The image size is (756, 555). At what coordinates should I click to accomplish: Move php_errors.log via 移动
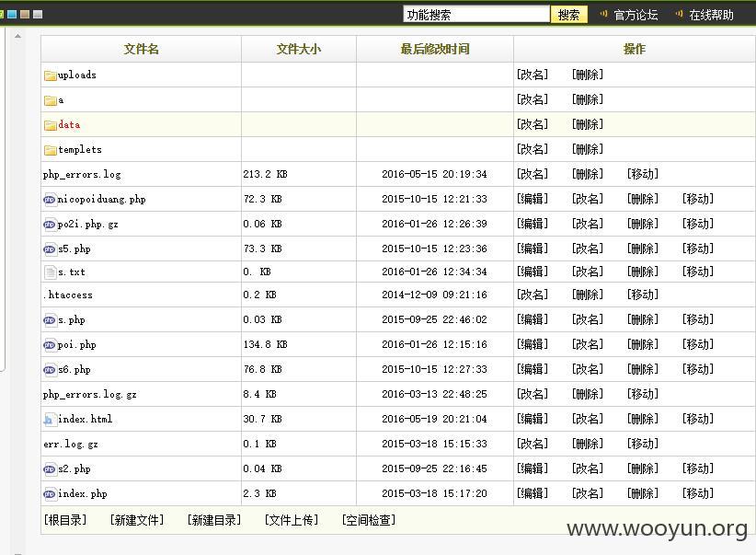coord(643,174)
